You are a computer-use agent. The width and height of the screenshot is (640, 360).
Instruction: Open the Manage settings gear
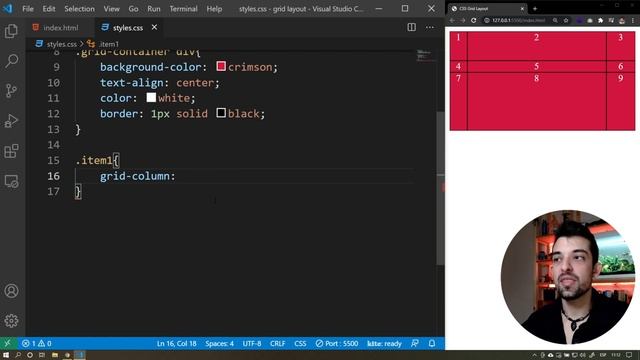click(x=11, y=321)
